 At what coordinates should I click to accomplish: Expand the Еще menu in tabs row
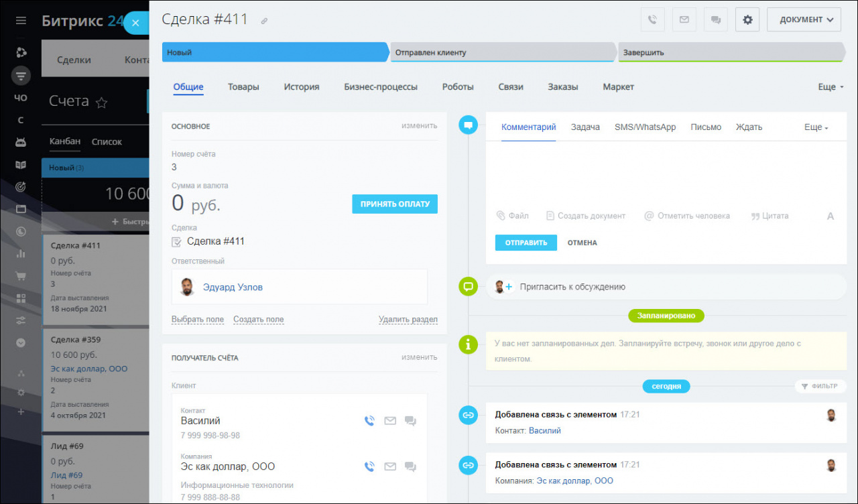[x=831, y=87]
